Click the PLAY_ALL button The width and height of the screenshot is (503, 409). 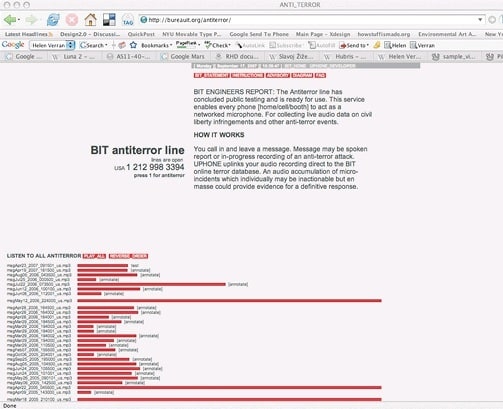pyautogui.click(x=94, y=256)
